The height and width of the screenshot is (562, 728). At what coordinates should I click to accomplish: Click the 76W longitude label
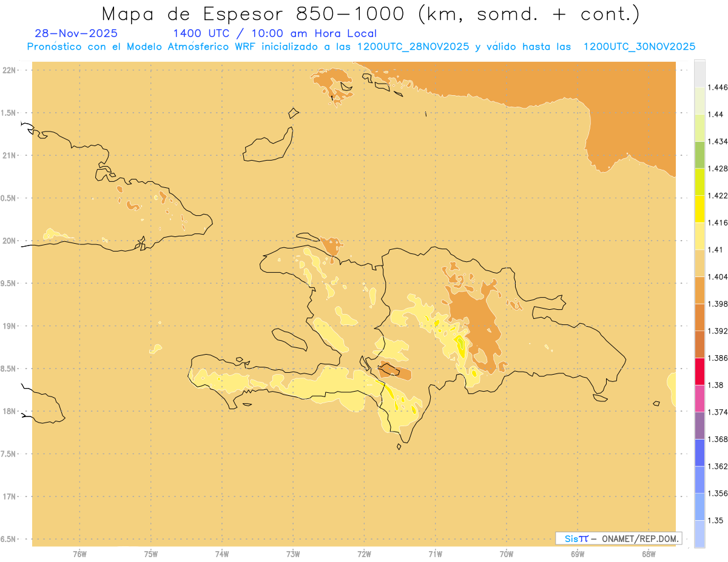(79, 554)
